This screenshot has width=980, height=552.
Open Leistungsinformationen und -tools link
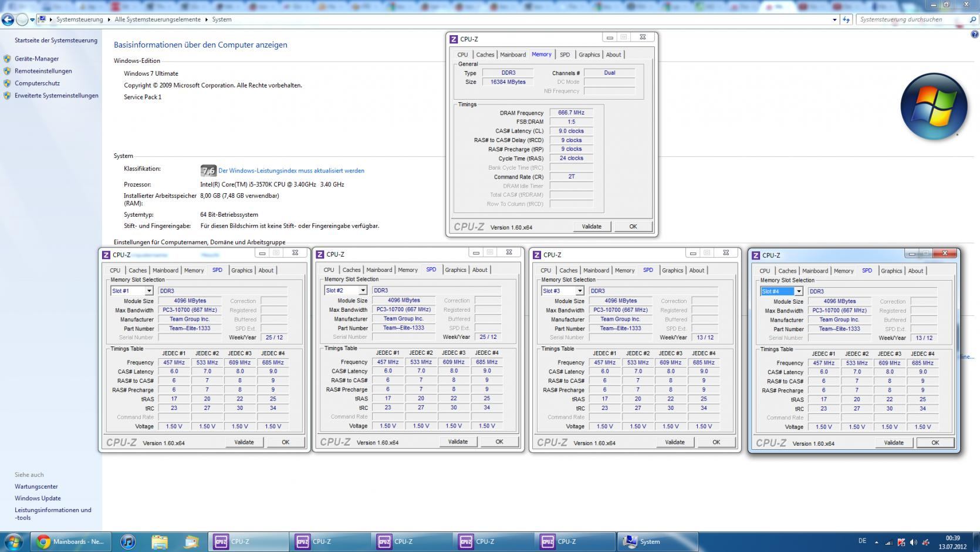[53, 514]
